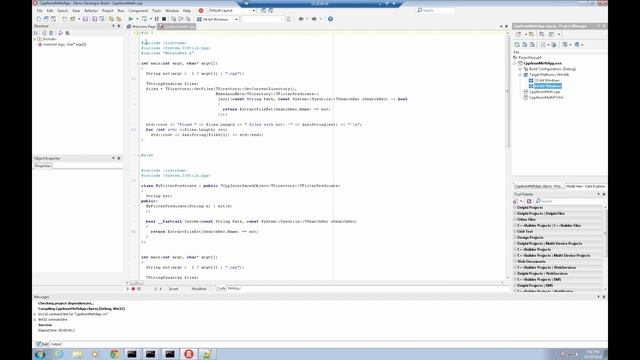This screenshot has height=360, width=640.
Task: Click the Chrome icon on taskbar
Action: point(114,354)
